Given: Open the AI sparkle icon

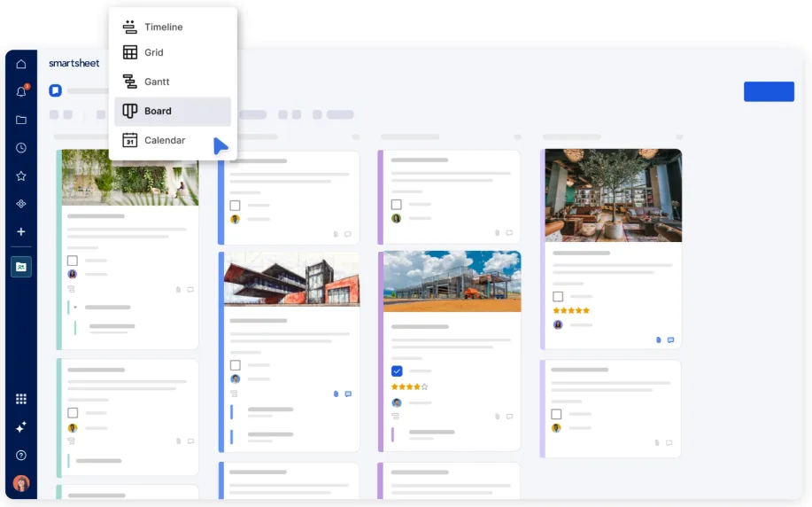Looking at the screenshot, I should coord(20,427).
